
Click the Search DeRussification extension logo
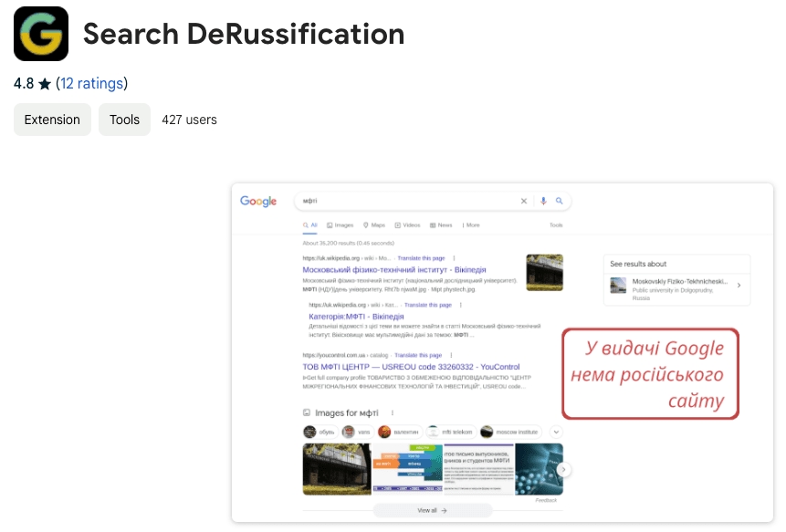(41, 34)
